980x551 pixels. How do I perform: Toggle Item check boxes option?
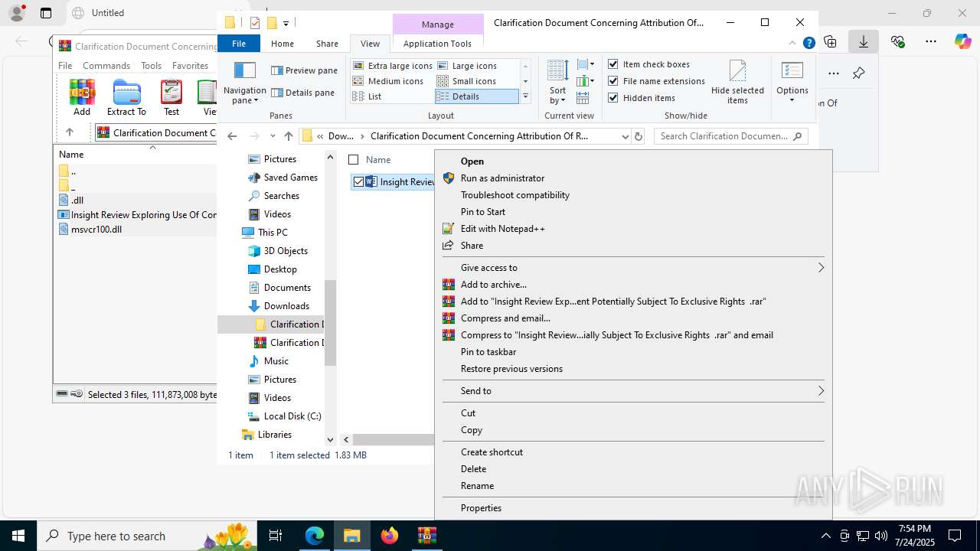point(649,64)
